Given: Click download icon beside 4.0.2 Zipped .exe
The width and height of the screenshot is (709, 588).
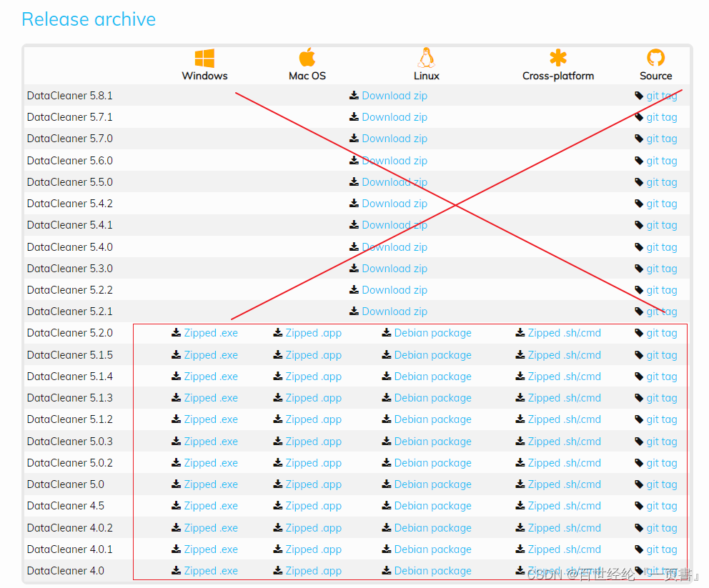Looking at the screenshot, I should pyautogui.click(x=177, y=527).
